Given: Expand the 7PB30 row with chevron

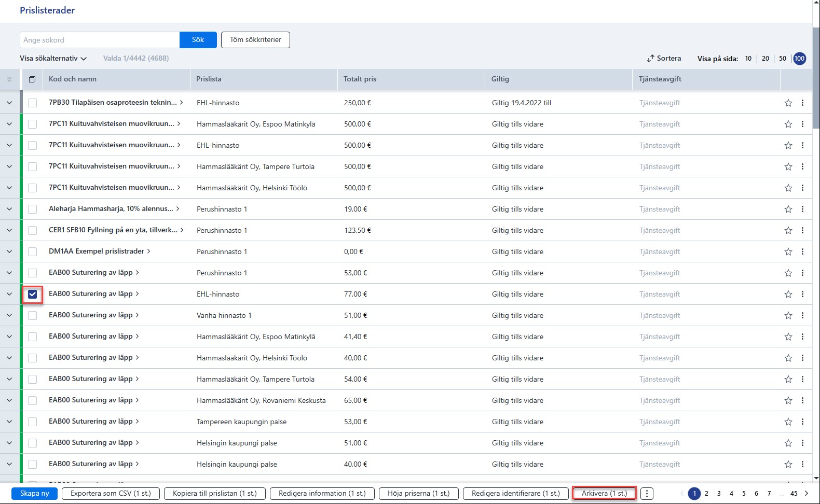Looking at the screenshot, I should tap(9, 103).
